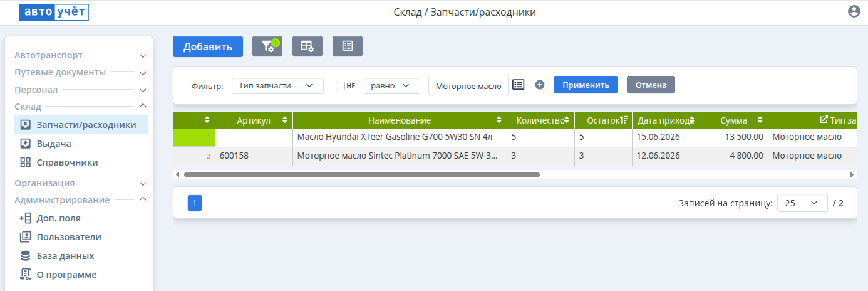Open the равно condition dropdown
The width and height of the screenshot is (868, 291).
392,86
